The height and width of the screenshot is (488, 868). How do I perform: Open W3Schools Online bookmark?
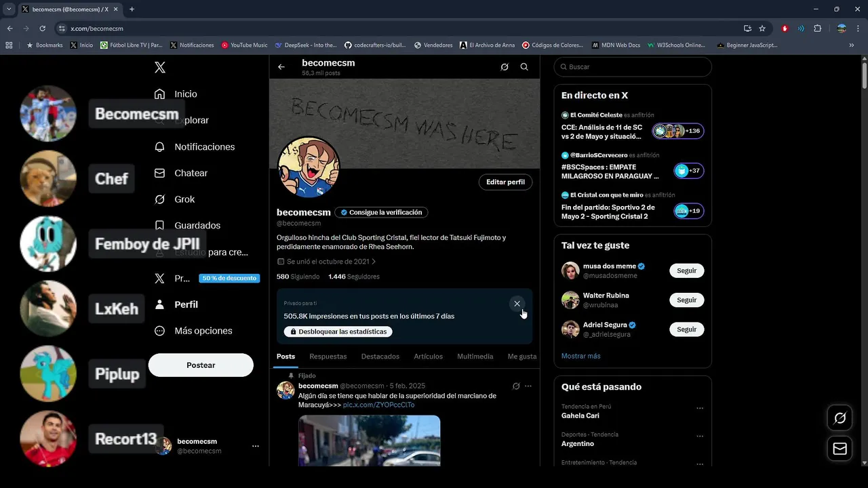click(x=676, y=45)
